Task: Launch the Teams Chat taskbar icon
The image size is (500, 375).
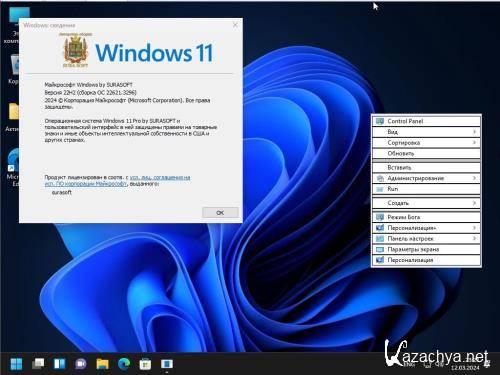Action: 81,364
